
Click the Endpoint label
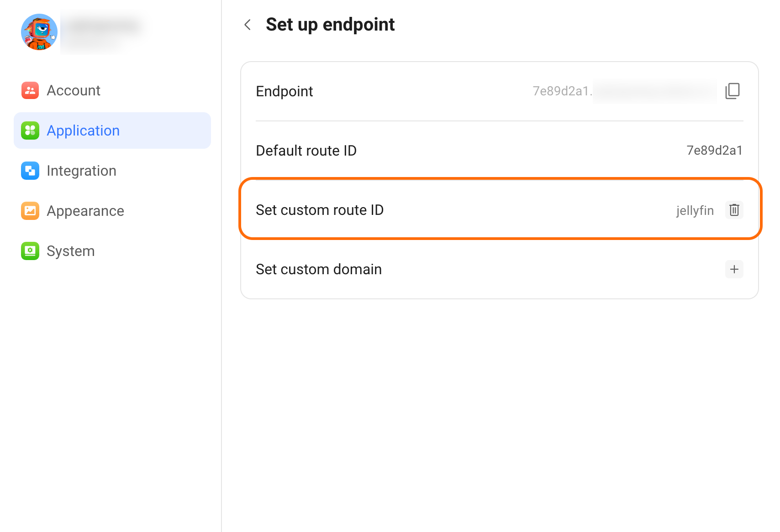285,91
